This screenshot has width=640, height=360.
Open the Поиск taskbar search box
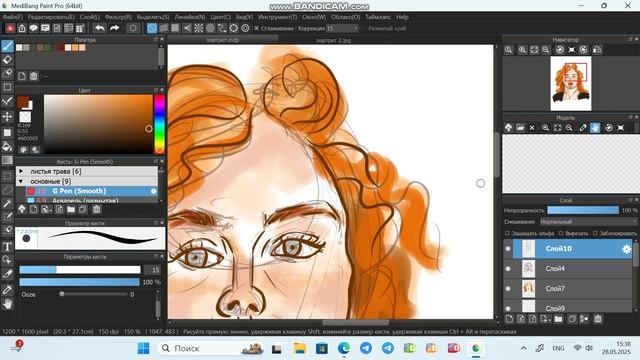(x=211, y=348)
